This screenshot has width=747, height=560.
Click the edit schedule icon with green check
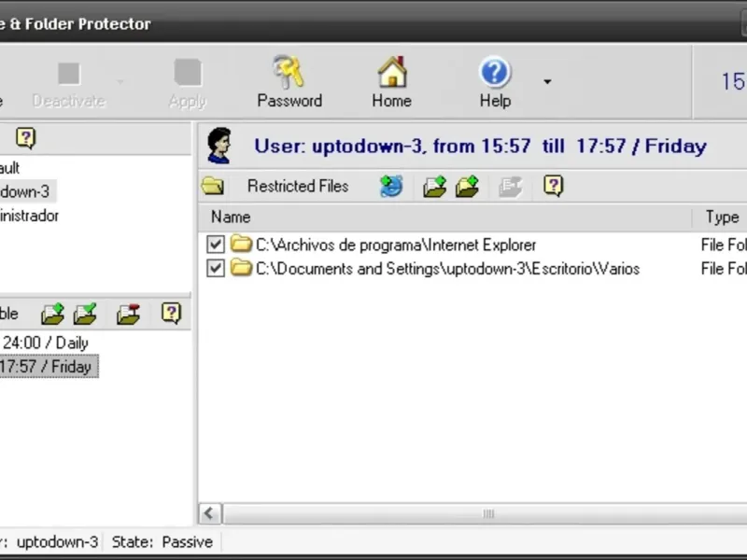tap(85, 314)
